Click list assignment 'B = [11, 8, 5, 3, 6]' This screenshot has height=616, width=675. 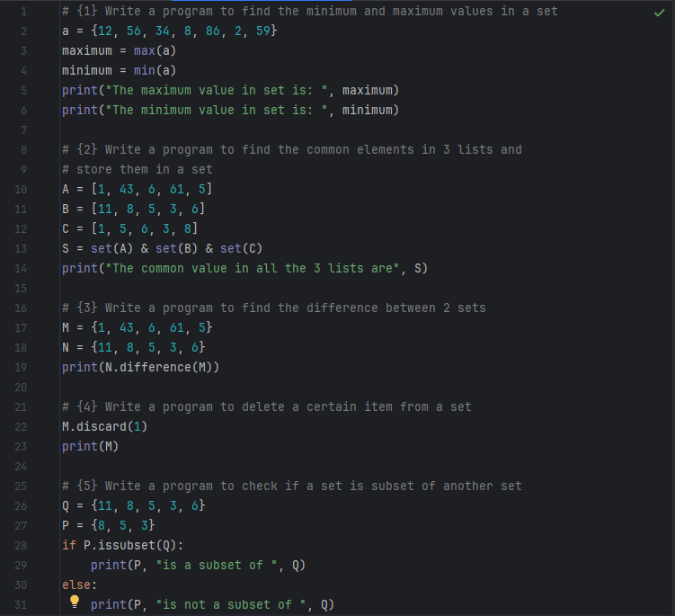tap(133, 210)
